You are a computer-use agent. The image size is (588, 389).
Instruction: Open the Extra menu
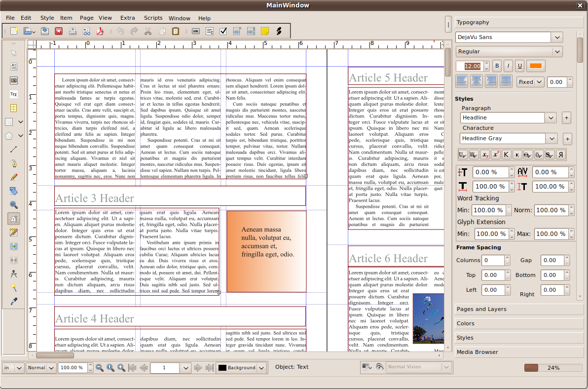[x=127, y=18]
